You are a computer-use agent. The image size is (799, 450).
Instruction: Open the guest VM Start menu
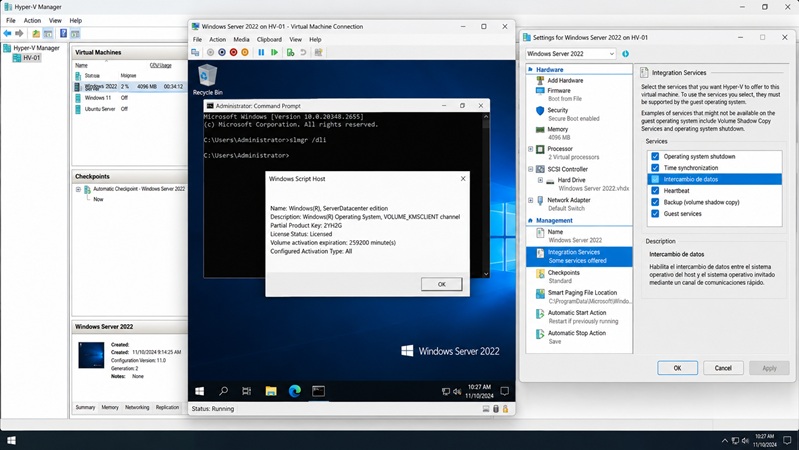tap(200, 391)
